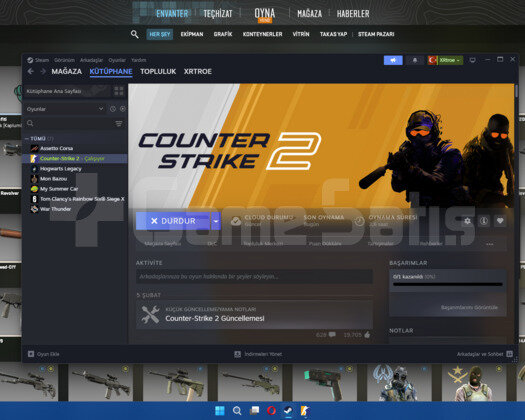Click the search magnifier in inventory bar

[x=135, y=34]
